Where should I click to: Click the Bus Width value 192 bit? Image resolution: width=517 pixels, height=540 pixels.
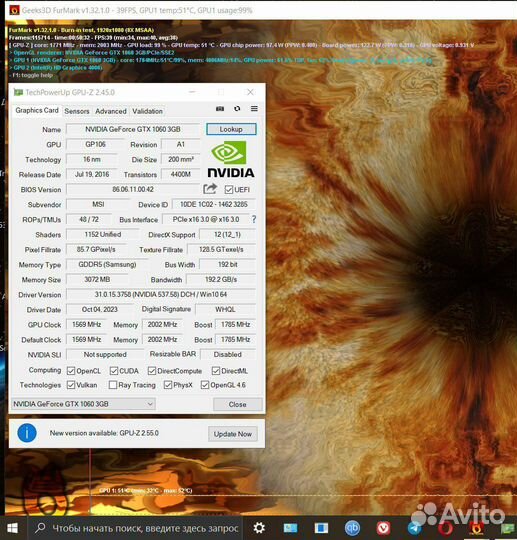228,264
